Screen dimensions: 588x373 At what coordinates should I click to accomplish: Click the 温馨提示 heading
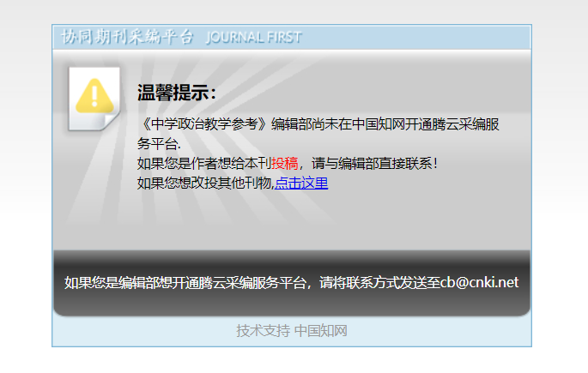click(177, 93)
